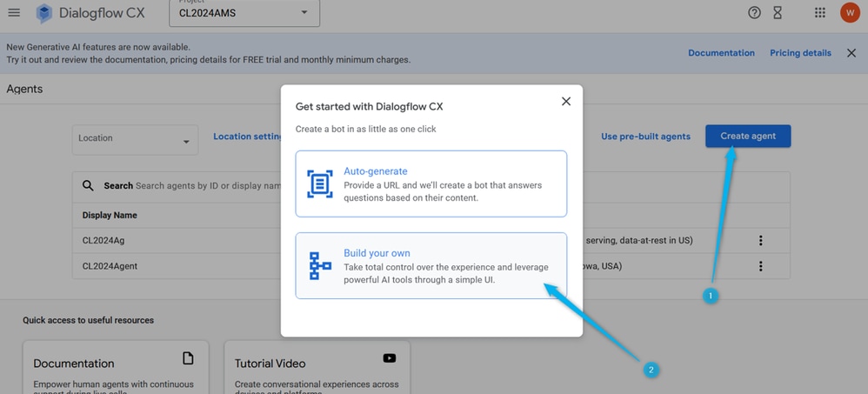Click the Auto-generate scan document icon

coord(320,184)
